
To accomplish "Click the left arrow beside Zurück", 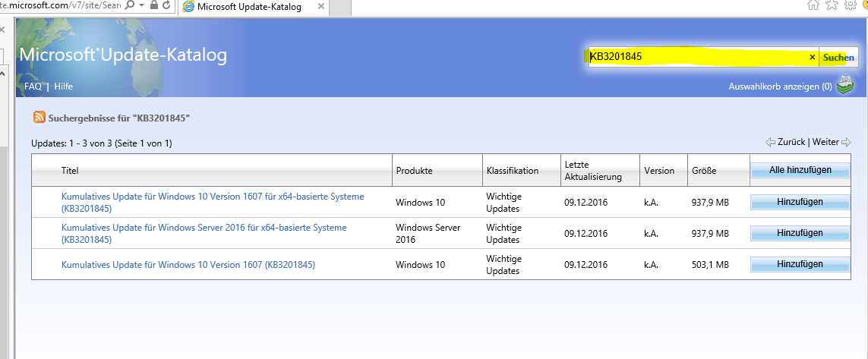I will pos(770,142).
